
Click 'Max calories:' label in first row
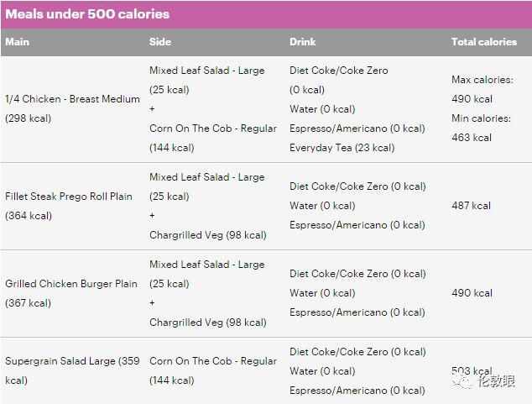coord(481,80)
